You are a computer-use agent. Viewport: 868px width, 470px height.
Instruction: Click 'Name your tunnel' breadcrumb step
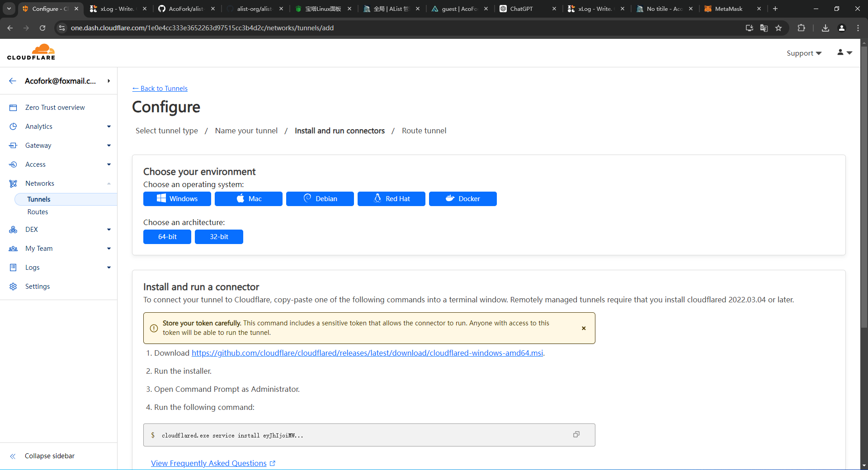point(246,131)
